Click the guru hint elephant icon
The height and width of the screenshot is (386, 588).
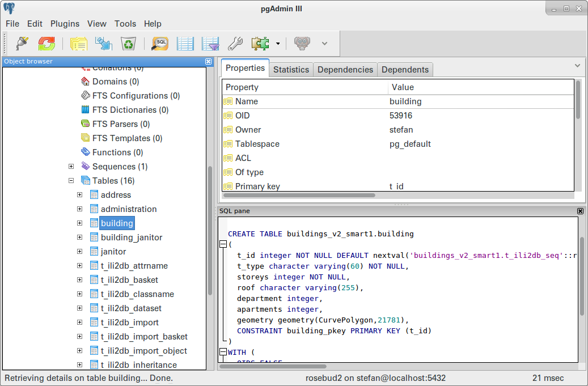(x=302, y=44)
